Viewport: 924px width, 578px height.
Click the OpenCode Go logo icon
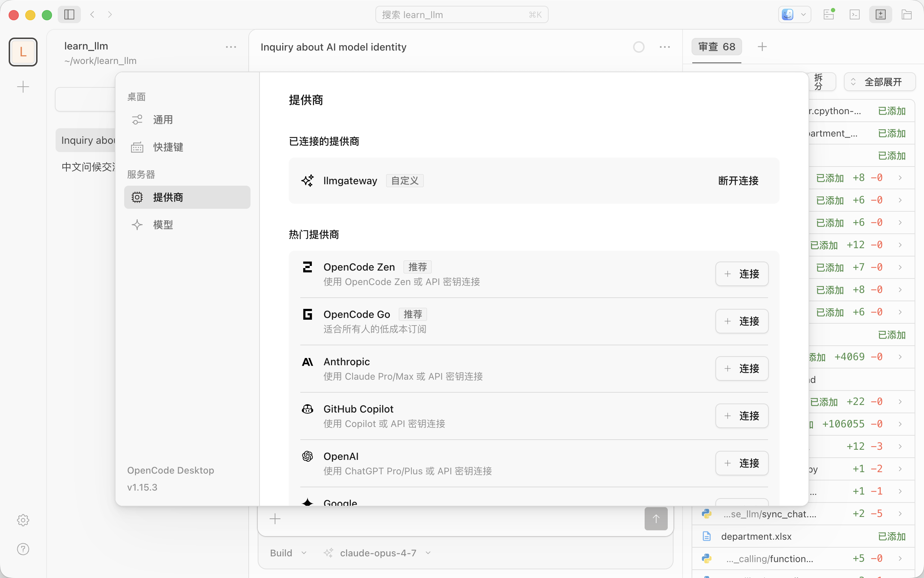pos(308,314)
